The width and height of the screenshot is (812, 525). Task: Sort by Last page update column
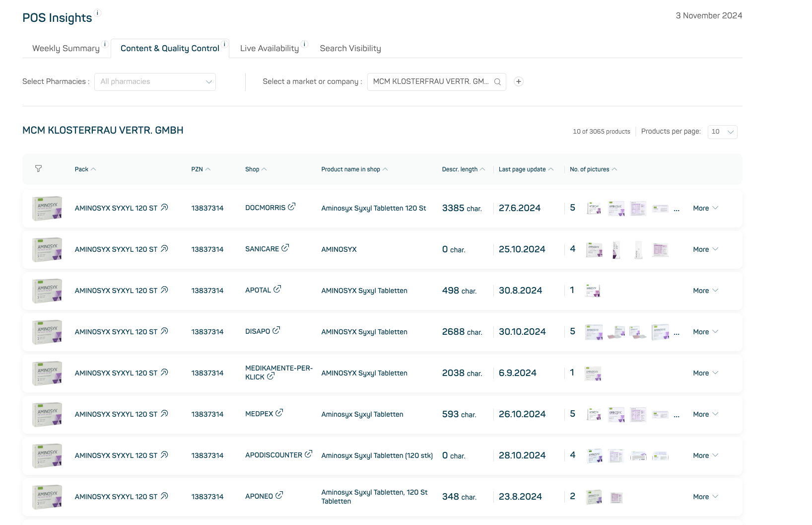[526, 169]
